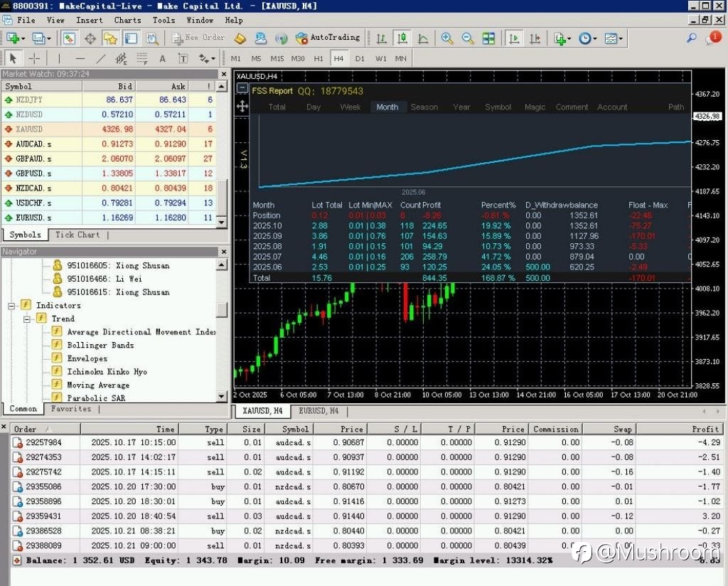Click the search magnifier in toolbar
This screenshot has width=728, height=586.
[x=692, y=38]
